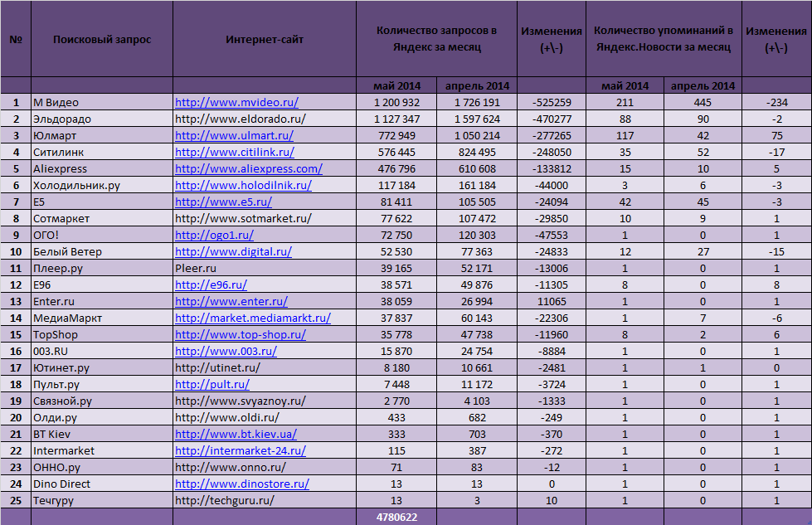This screenshot has width=812, height=525.
Task: Open the dinostore.ru link
Action: (242, 484)
